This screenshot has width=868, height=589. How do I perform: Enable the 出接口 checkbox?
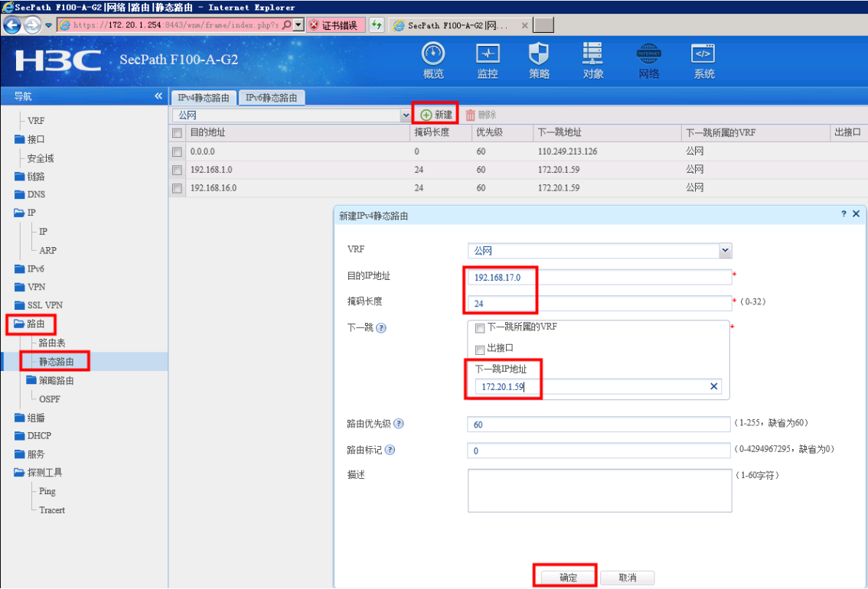pos(480,350)
